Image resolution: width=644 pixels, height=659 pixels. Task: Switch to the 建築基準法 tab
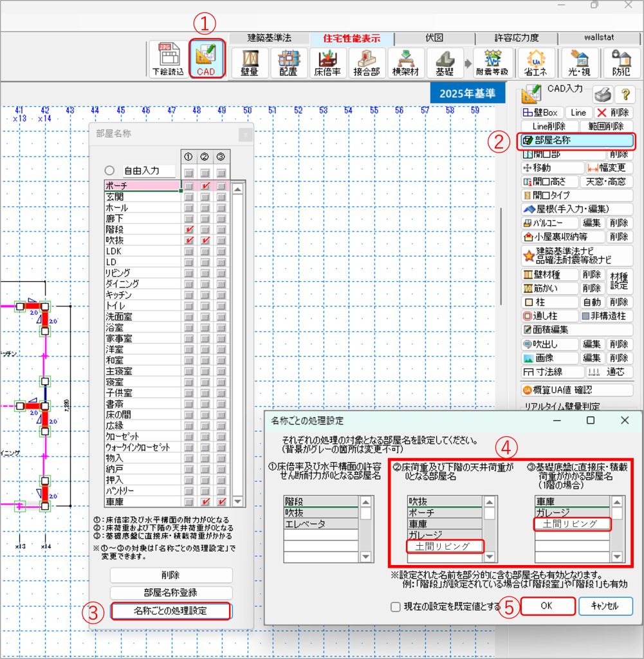pyautogui.click(x=269, y=38)
